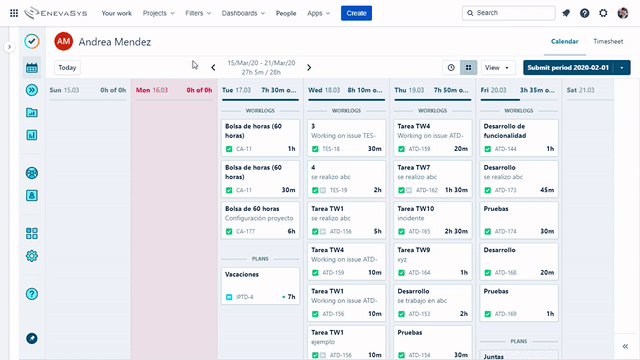
Task: Click the EnevaSys logo
Action: click(x=56, y=13)
